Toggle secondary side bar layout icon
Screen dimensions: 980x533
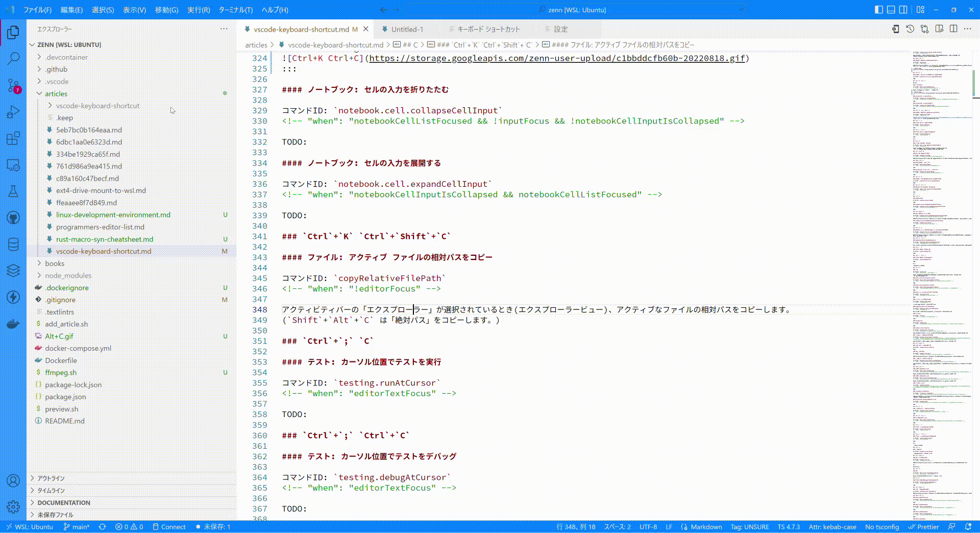pyautogui.click(x=903, y=10)
